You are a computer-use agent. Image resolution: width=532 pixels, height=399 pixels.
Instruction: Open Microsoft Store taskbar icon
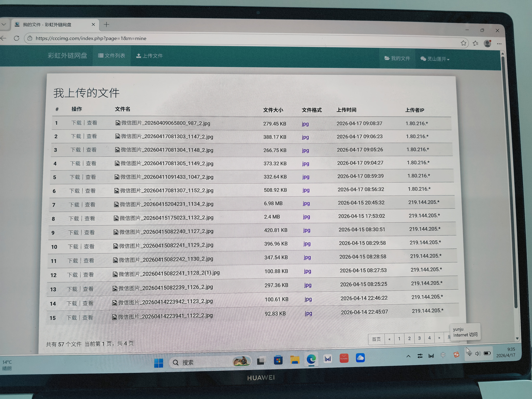click(278, 360)
